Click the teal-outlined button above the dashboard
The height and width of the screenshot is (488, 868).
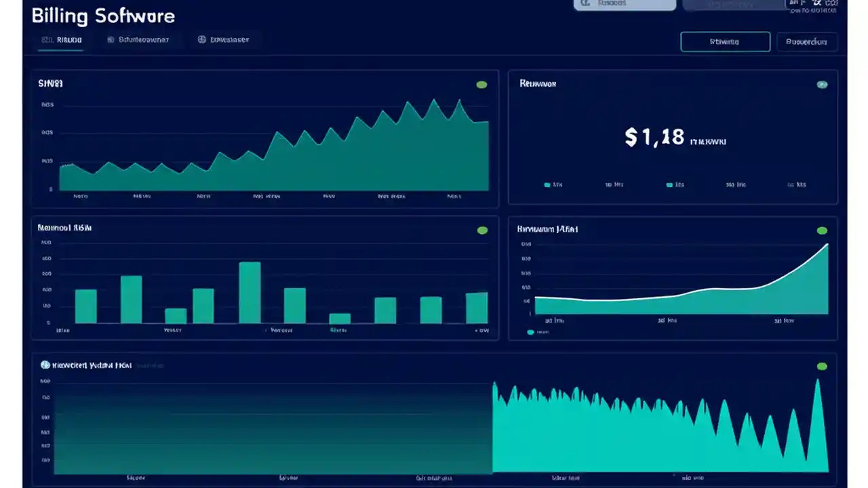click(x=725, y=41)
